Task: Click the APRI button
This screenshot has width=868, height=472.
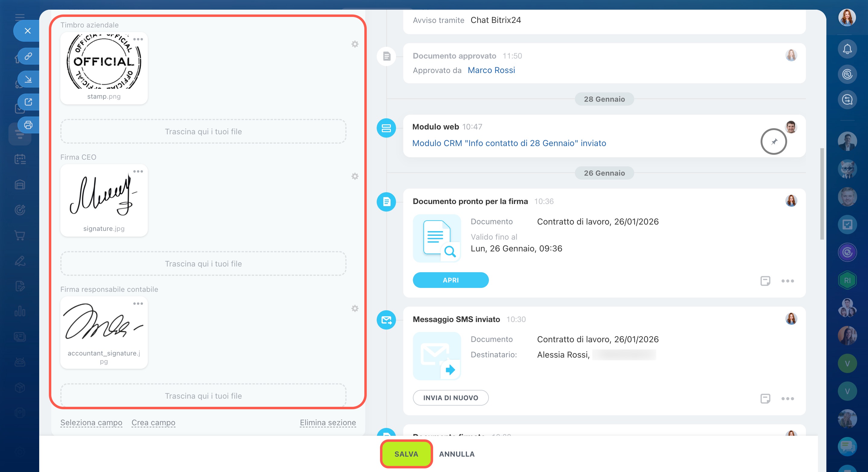Action: pyautogui.click(x=451, y=280)
